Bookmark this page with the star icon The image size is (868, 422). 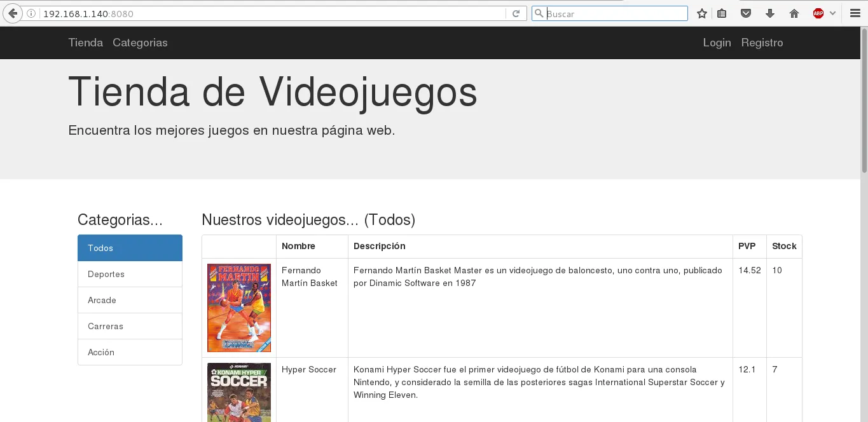coord(702,13)
